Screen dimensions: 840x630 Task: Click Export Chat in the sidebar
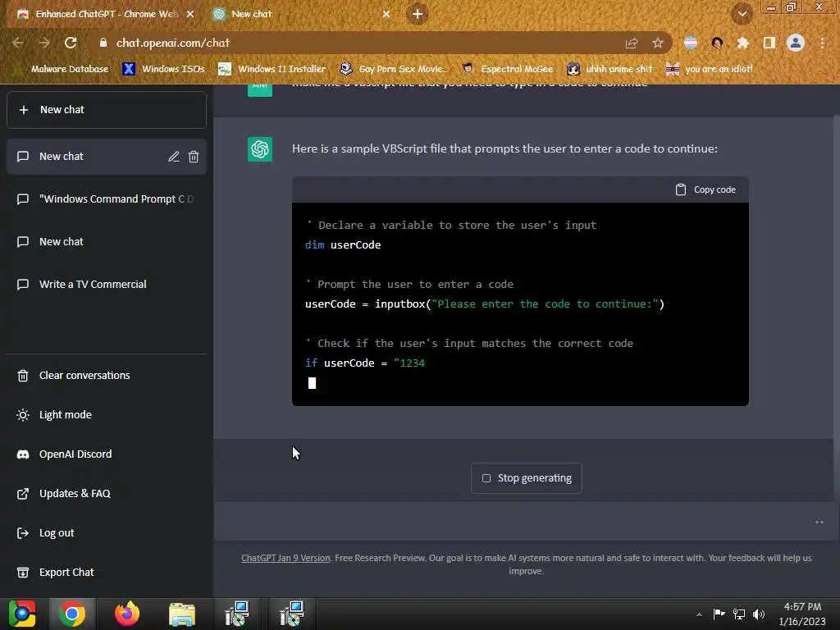coord(107,572)
